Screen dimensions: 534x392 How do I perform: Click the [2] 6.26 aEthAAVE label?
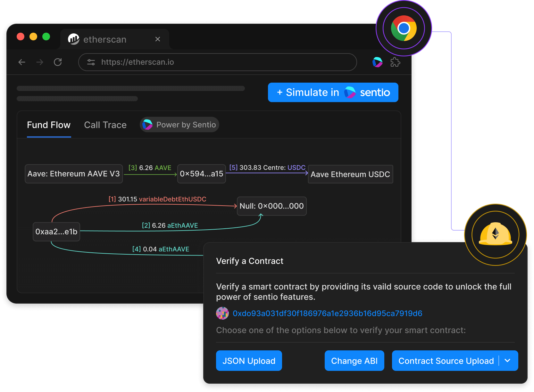[x=170, y=225]
